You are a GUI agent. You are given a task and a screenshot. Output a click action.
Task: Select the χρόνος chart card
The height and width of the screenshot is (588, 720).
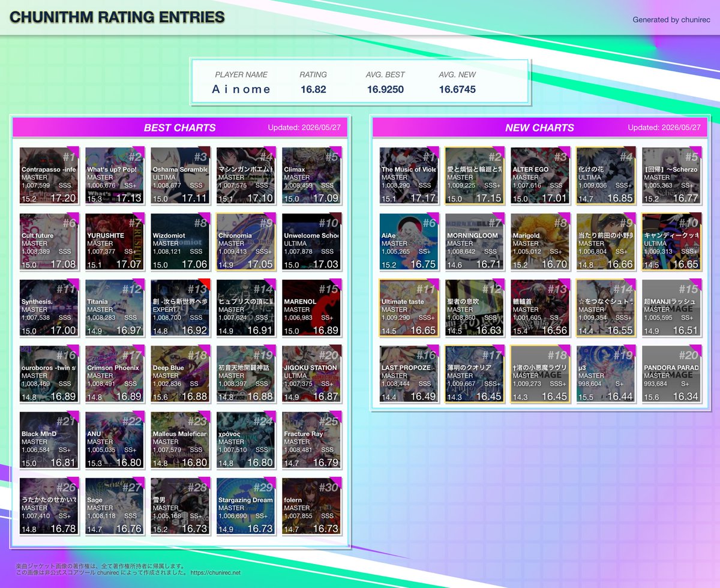pos(246,440)
